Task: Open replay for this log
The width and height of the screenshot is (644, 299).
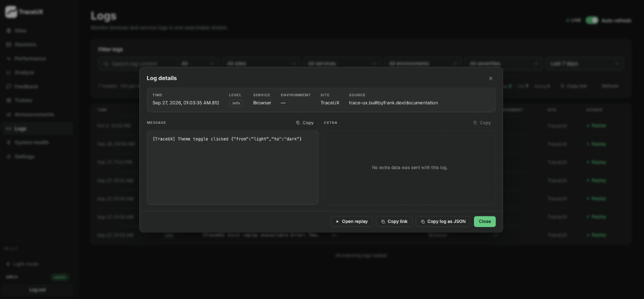Action: [352, 221]
